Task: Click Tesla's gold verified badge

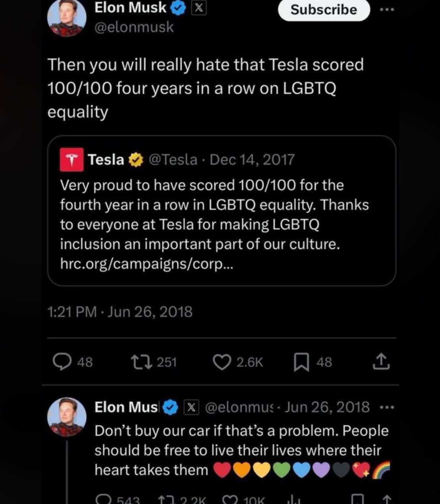Action: click(x=135, y=160)
